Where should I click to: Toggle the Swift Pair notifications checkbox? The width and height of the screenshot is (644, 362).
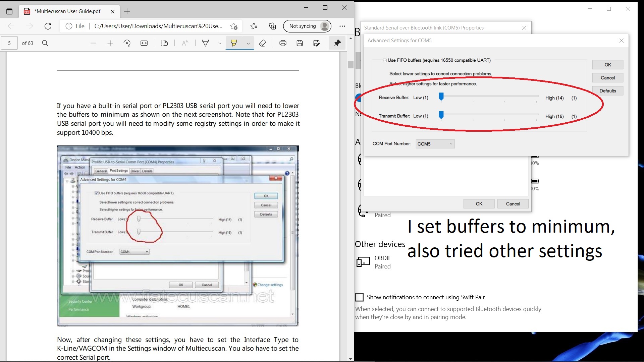click(359, 297)
